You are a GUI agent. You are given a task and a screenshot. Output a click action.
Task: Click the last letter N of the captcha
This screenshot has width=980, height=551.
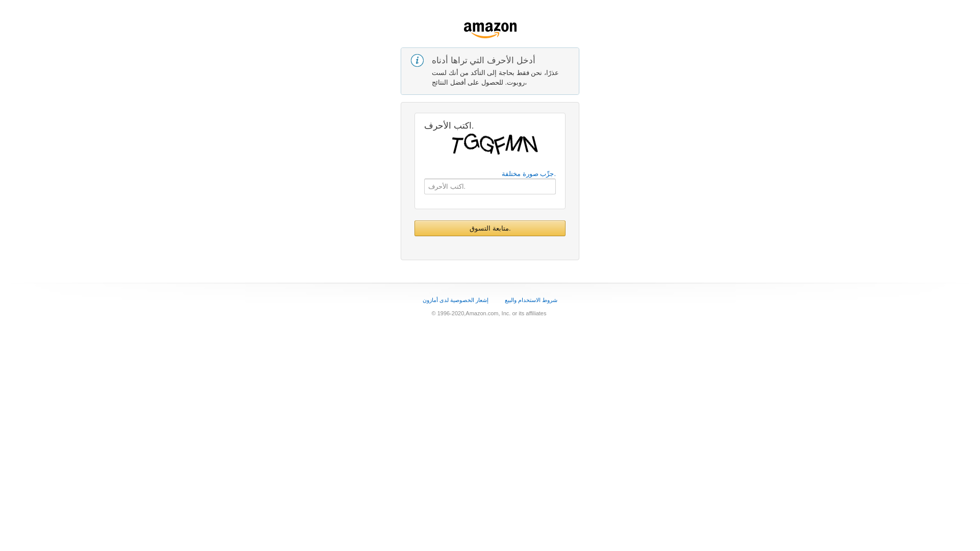click(x=530, y=144)
